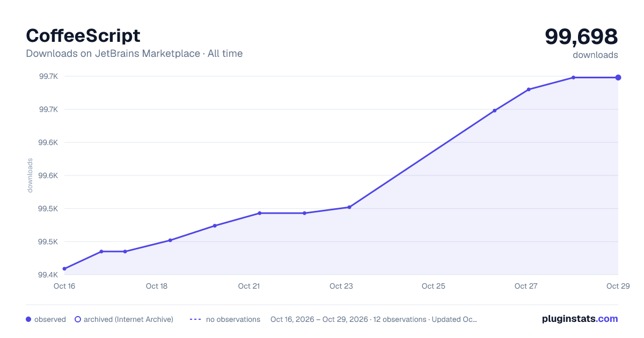Click the "Oct 23" x-axis label
644x338 pixels.
(341, 286)
